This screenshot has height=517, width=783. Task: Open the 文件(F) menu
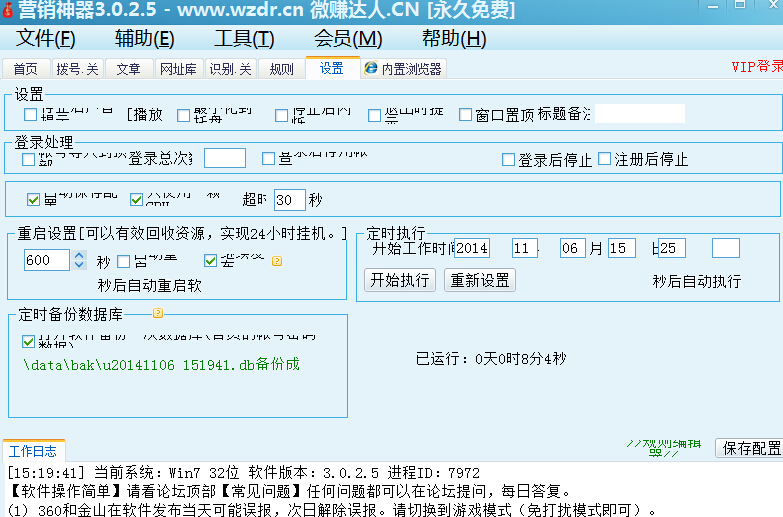pyautogui.click(x=45, y=38)
